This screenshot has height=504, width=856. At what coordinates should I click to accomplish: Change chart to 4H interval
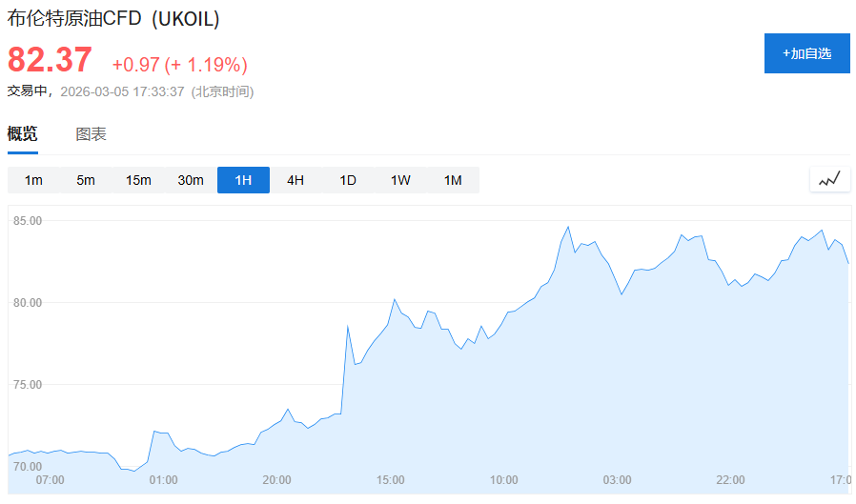(296, 180)
